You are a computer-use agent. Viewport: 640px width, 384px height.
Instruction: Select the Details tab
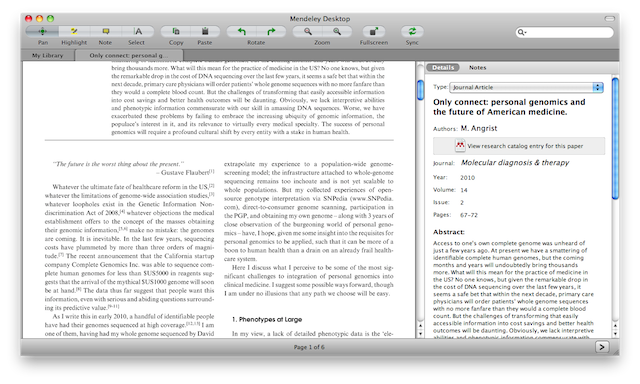443,68
